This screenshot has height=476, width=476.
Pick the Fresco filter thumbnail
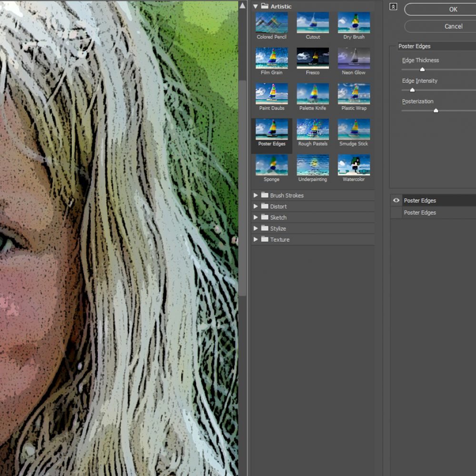pyautogui.click(x=313, y=58)
